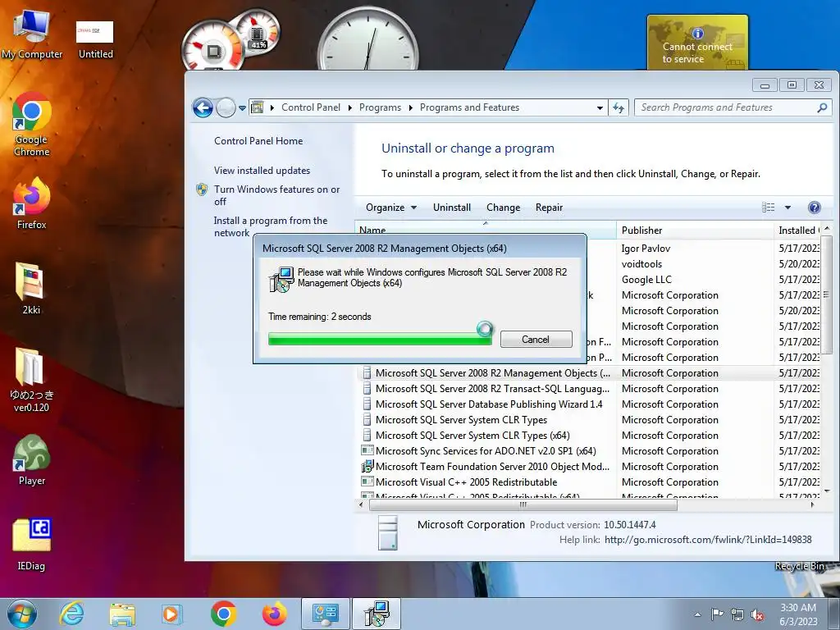The height and width of the screenshot is (630, 840).
Task: Open Programs and Features help
Action: click(x=814, y=208)
